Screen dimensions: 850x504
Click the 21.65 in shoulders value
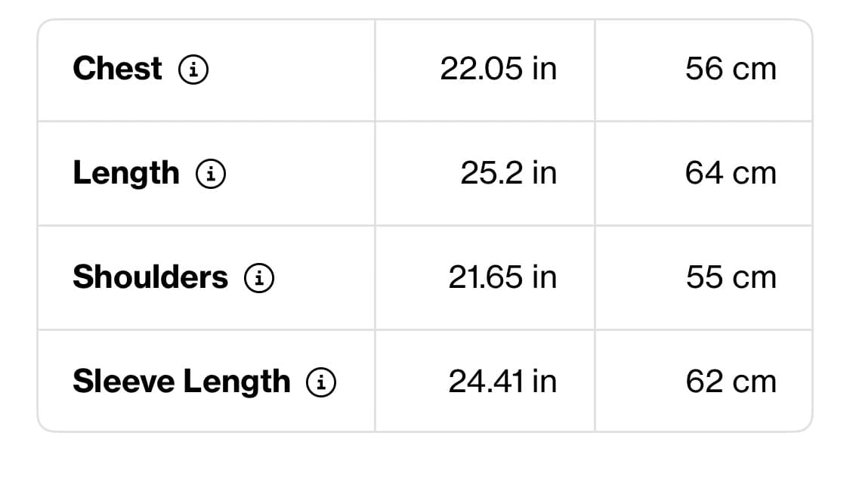[502, 277]
